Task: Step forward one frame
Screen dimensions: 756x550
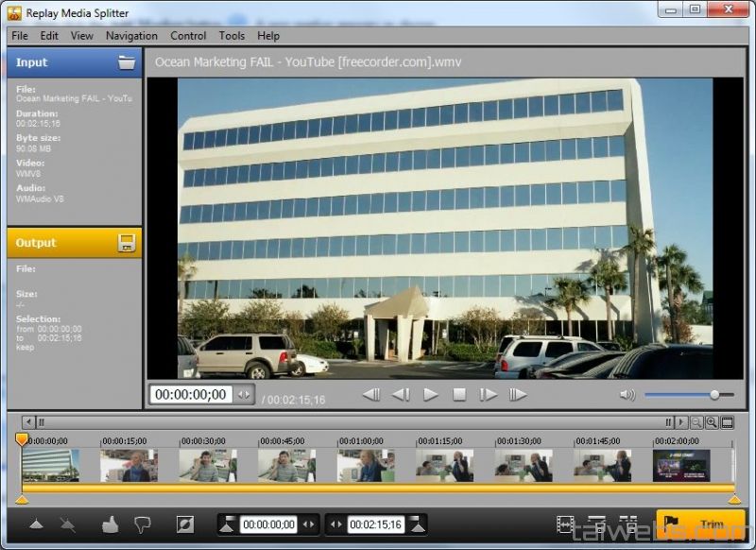Action: (488, 395)
